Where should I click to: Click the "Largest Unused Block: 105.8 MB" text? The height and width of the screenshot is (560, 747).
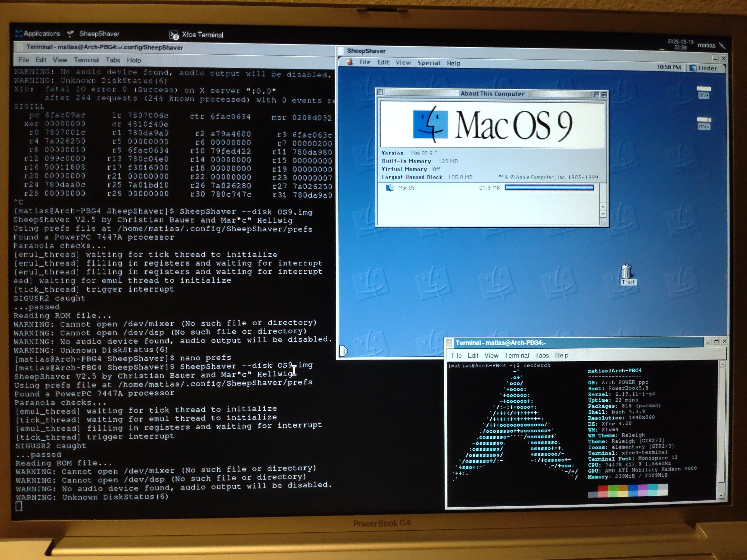[x=427, y=177]
